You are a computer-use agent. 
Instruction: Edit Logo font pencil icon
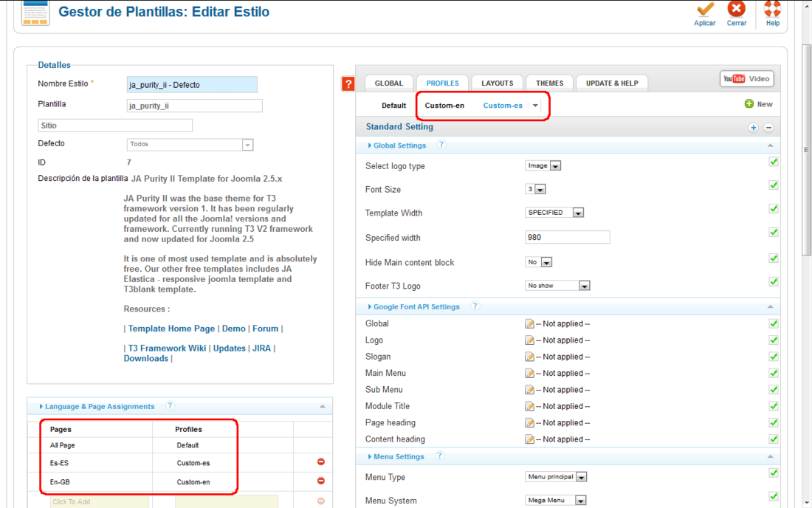(529, 340)
